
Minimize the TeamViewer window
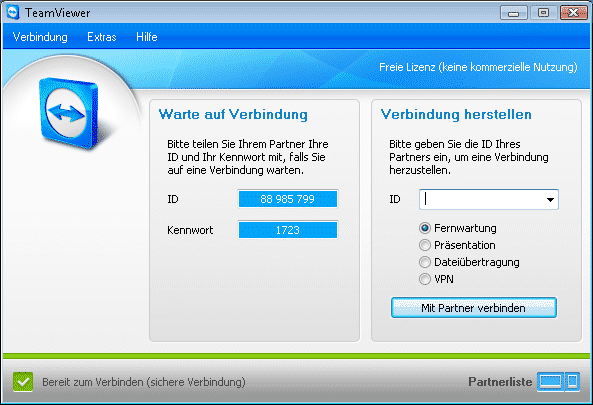[514, 13]
